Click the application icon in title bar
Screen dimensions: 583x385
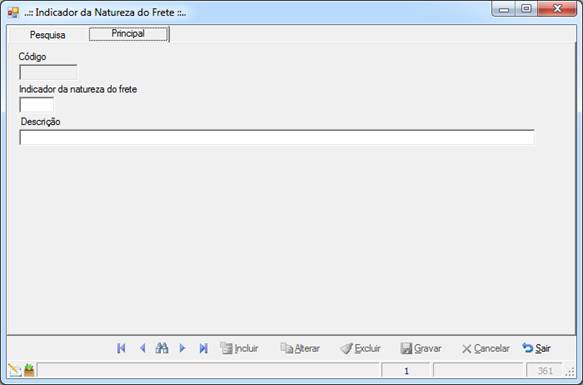point(13,13)
